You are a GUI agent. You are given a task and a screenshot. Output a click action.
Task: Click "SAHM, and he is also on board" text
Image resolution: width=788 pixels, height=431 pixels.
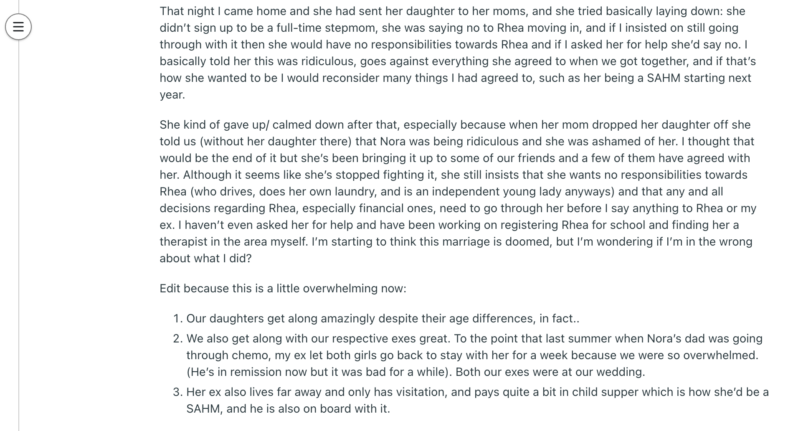(x=268, y=408)
